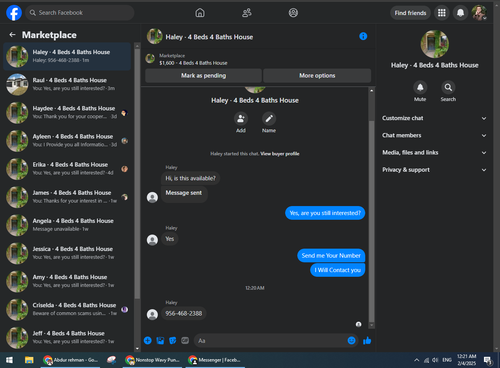Screen dimensions: 500x368
Task: Open conversation information icon
Action: (363, 36)
